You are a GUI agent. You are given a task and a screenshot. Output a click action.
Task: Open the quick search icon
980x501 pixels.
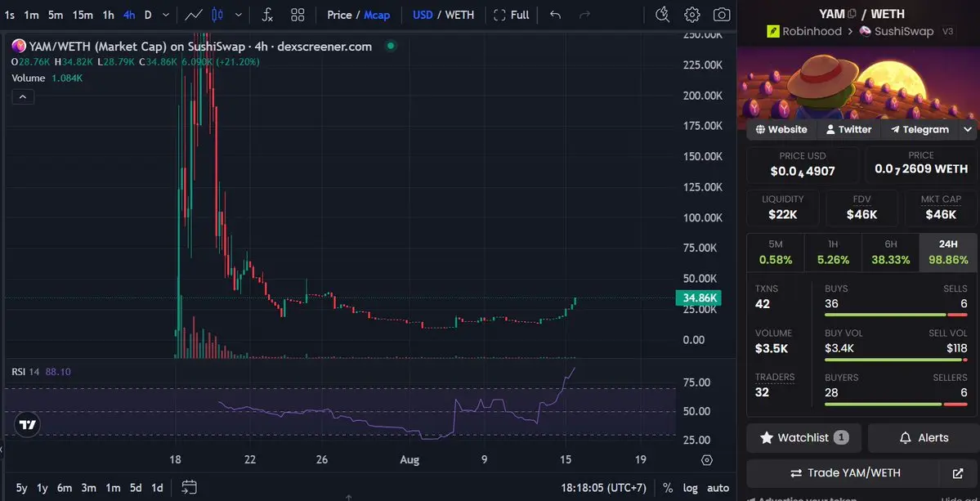(x=662, y=15)
